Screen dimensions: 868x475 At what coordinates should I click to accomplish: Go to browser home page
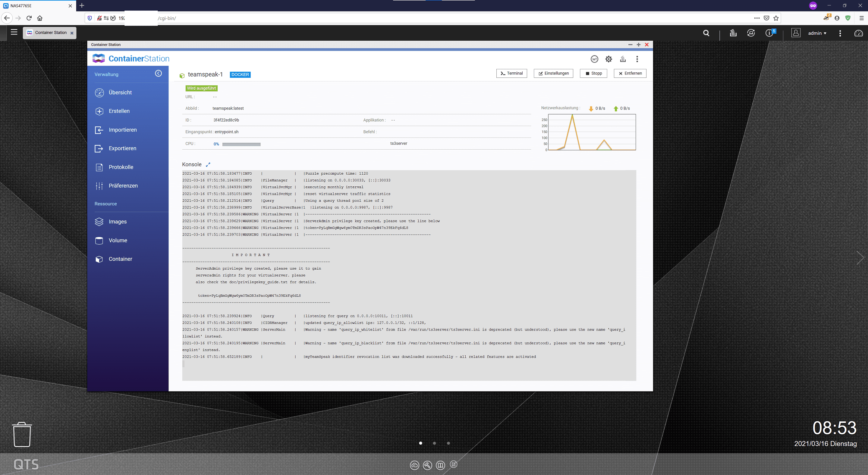point(40,18)
